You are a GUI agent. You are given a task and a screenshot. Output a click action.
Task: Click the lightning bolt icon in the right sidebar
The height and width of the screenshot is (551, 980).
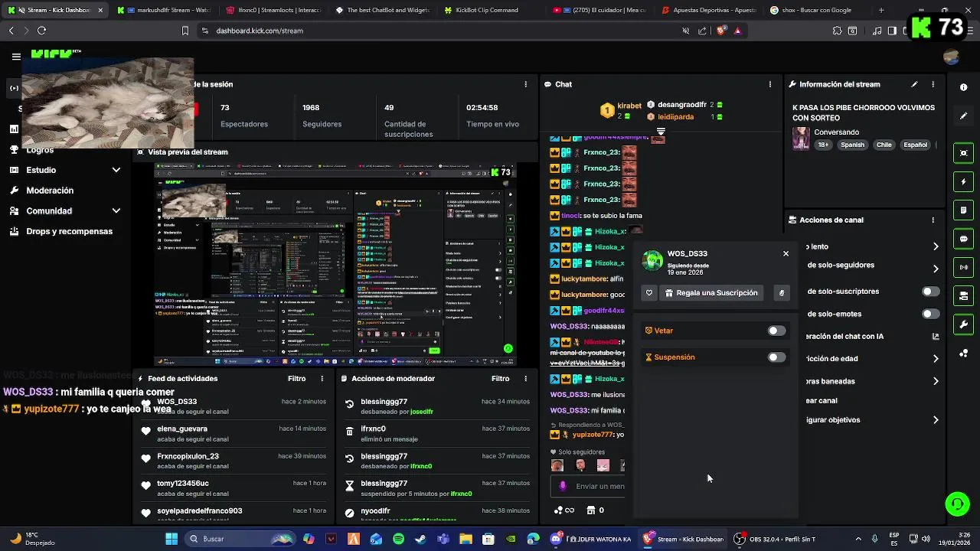click(963, 182)
